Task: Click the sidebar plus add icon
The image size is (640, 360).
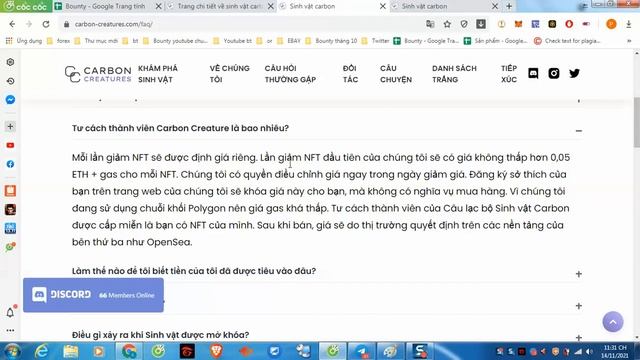Action: [10, 127]
